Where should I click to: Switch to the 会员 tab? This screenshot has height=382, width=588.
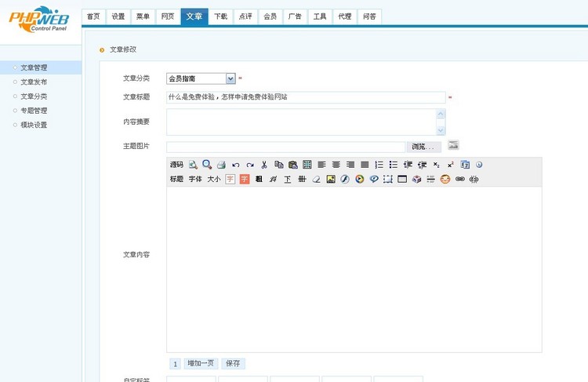(x=270, y=16)
